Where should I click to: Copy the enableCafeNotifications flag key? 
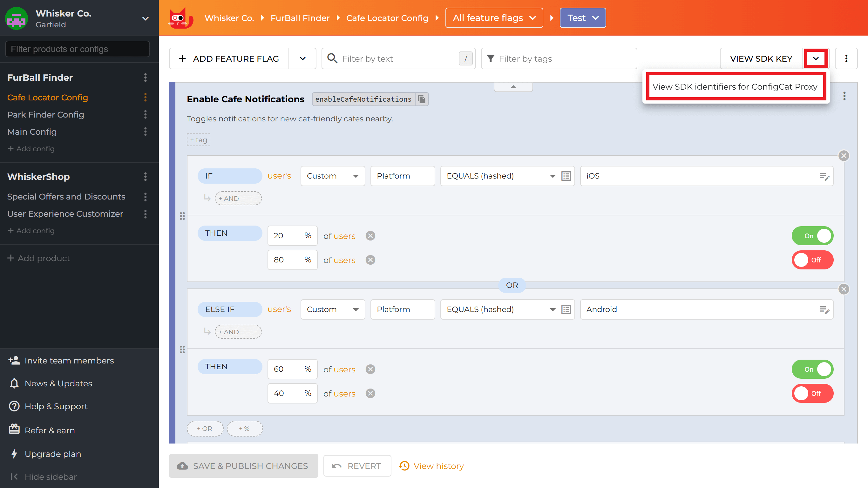(422, 99)
